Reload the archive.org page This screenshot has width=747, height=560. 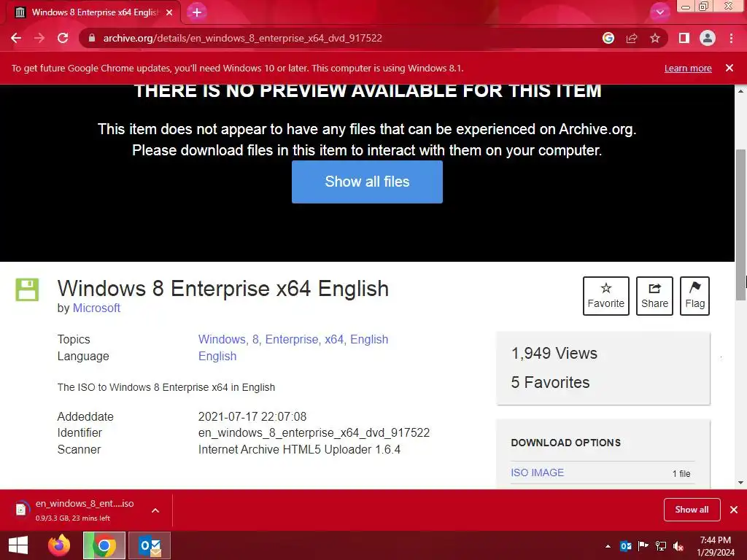63,38
